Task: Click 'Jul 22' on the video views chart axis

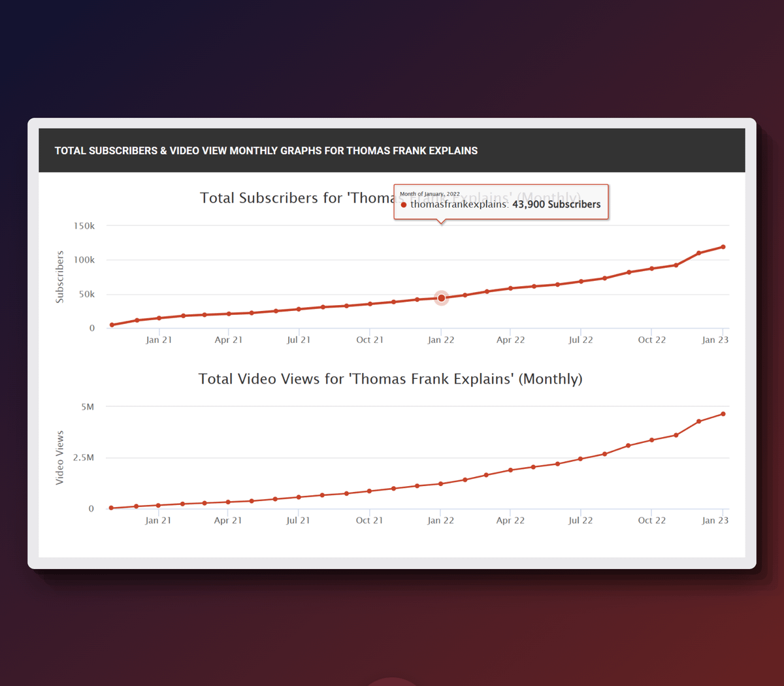Action: click(581, 521)
